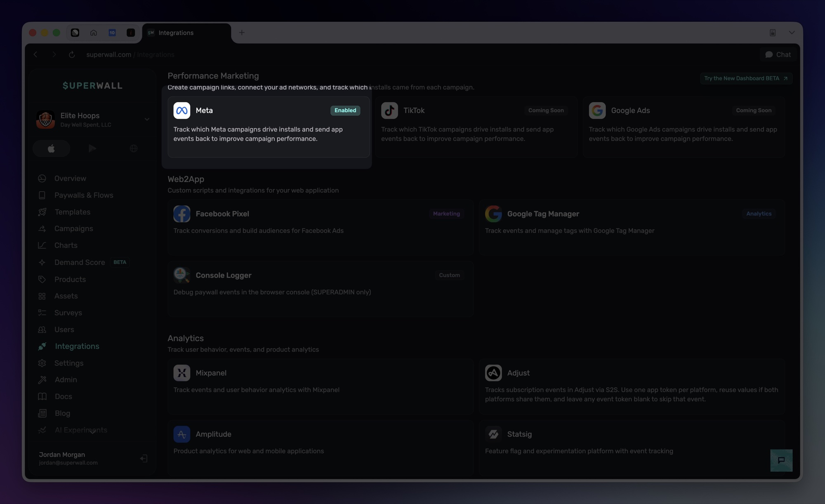Image resolution: width=825 pixels, height=504 pixels.
Task: Open the blue 10 pinned tab
Action: pos(112,33)
